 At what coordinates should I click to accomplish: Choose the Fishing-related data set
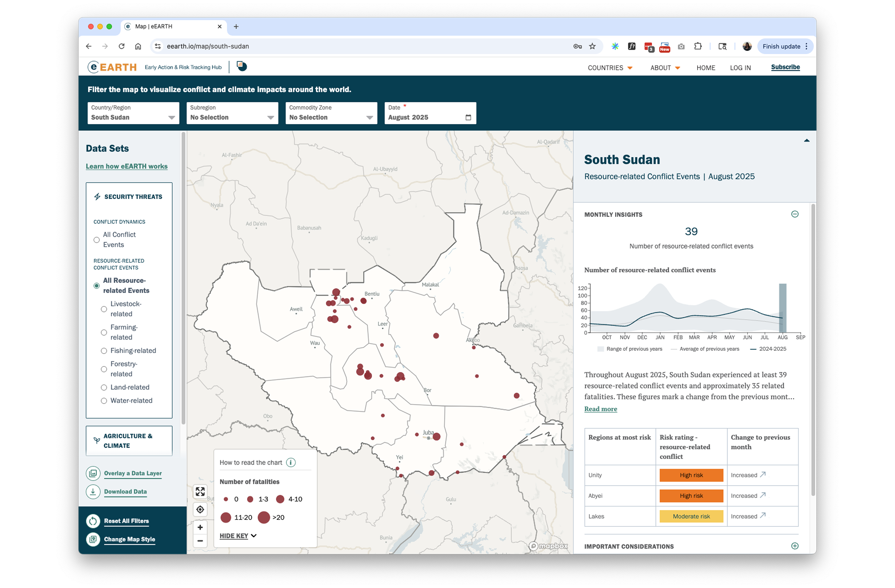point(103,351)
